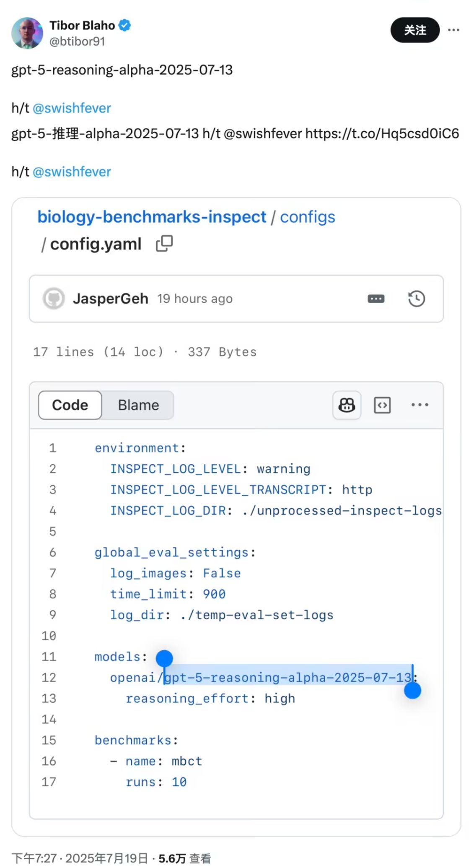The width and height of the screenshot is (469, 868).
Task: Open the JasperGeh author name
Action: pyautogui.click(x=110, y=299)
